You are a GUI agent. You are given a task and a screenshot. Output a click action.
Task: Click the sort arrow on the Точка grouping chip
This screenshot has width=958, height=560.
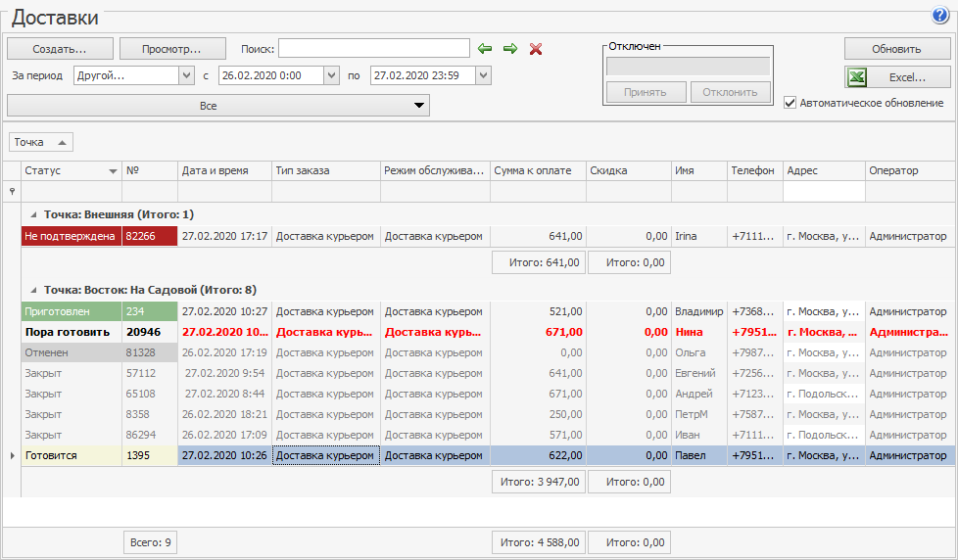[x=62, y=143]
